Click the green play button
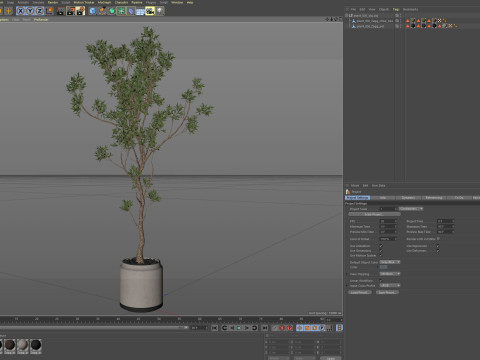 [239, 328]
